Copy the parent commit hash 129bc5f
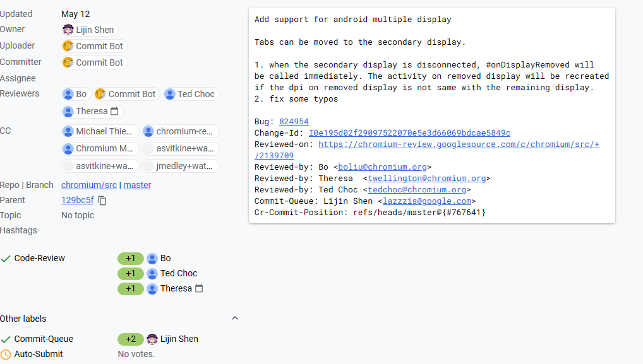643x364 pixels. point(102,201)
